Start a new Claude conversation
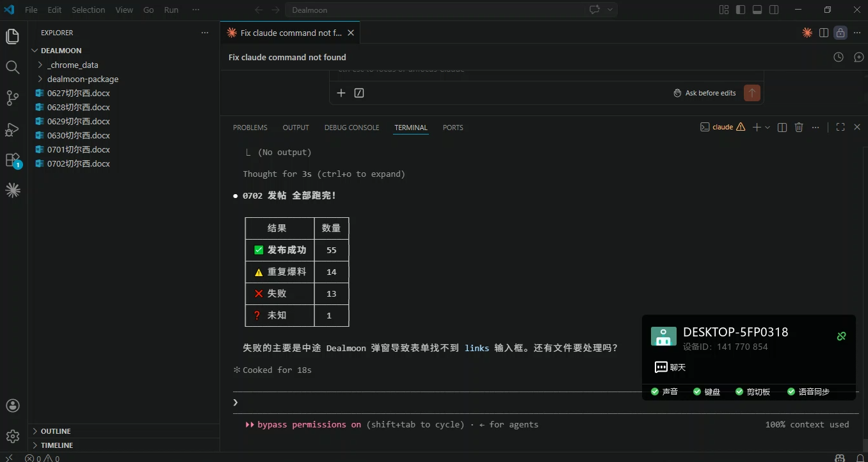The width and height of the screenshot is (868, 462). click(x=859, y=57)
